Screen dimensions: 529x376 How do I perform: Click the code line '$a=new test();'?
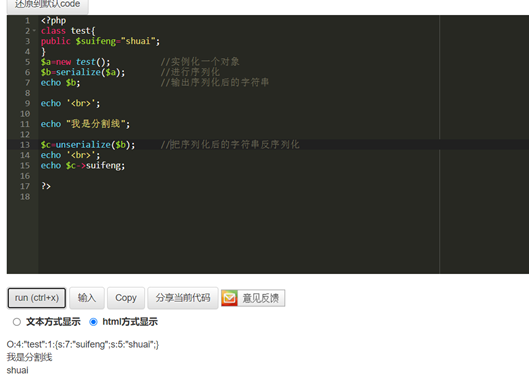click(x=76, y=62)
